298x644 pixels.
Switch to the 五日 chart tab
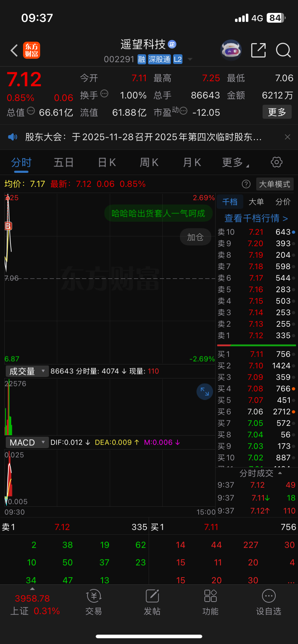pos(64,162)
